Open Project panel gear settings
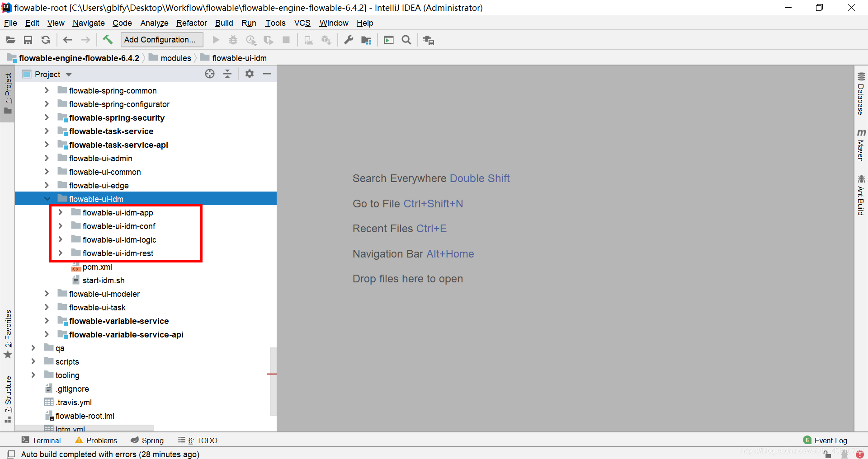Viewport: 868px width, 459px height. pyautogui.click(x=250, y=74)
